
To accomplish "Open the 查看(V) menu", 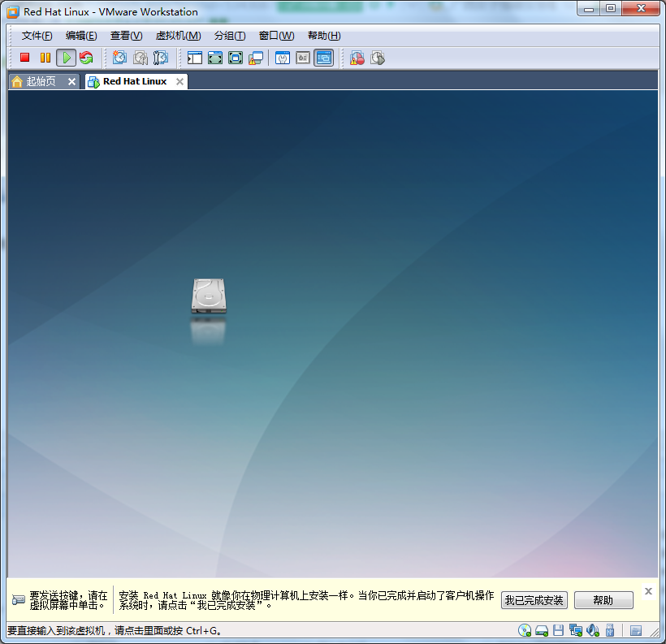I will 126,36.
